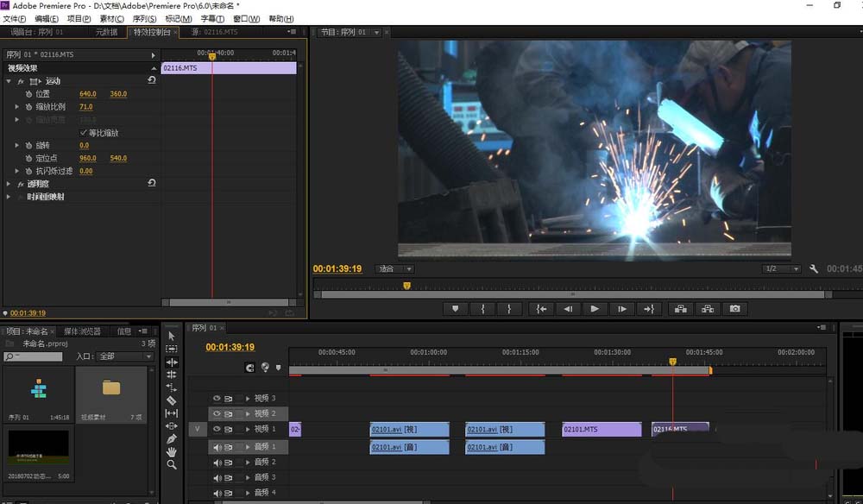Image resolution: width=863 pixels, height=504 pixels.
Task: Go to In point in program monitor
Action: pos(542,309)
